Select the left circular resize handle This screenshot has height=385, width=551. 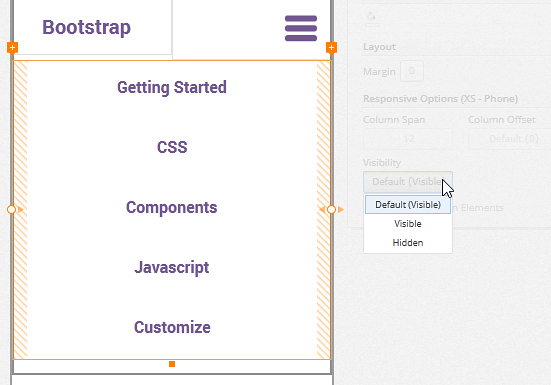point(11,209)
